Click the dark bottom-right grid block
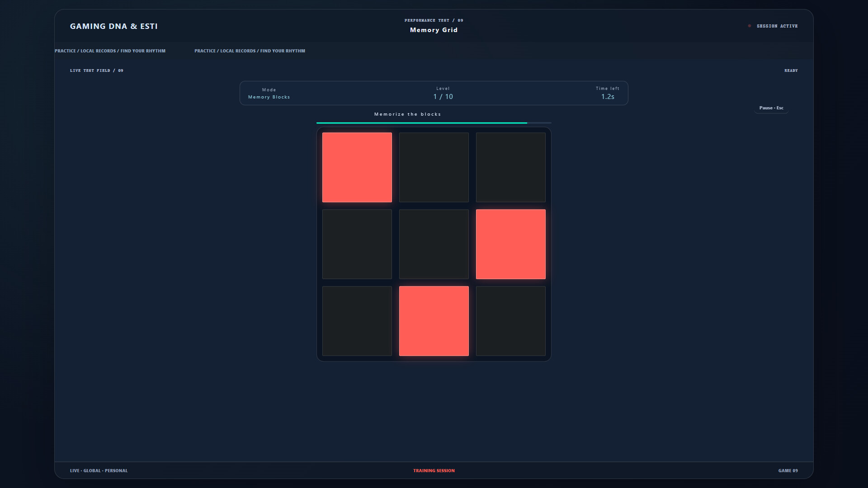 [511, 321]
